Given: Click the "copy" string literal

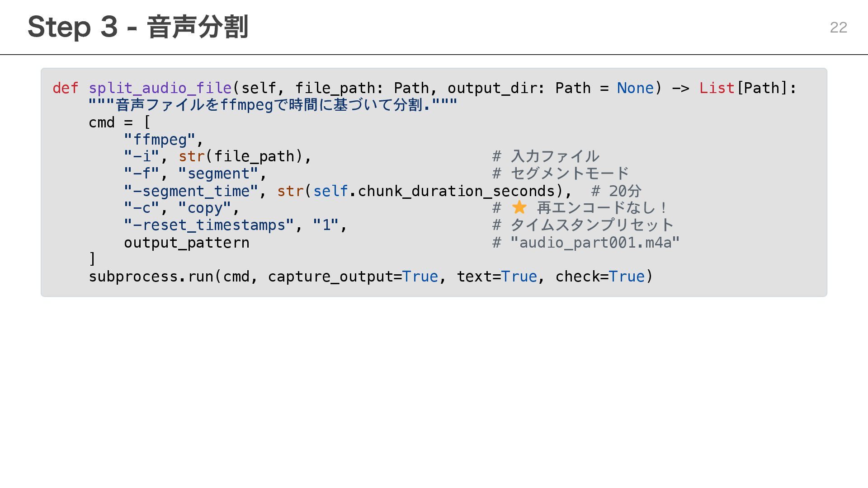Looking at the screenshot, I should click(x=204, y=208).
